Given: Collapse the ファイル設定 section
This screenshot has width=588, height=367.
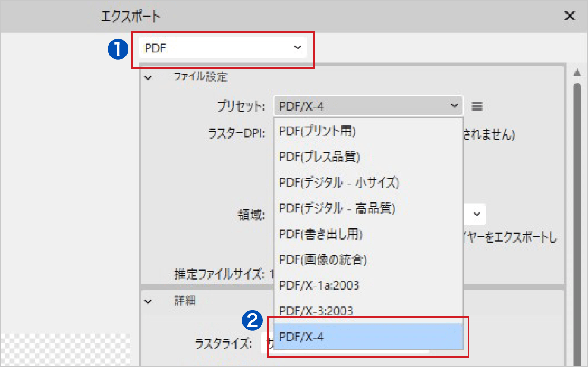Looking at the screenshot, I should click(x=147, y=78).
